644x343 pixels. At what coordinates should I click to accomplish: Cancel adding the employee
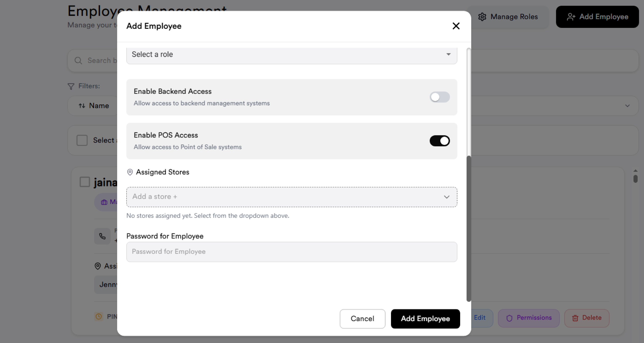[362, 318]
